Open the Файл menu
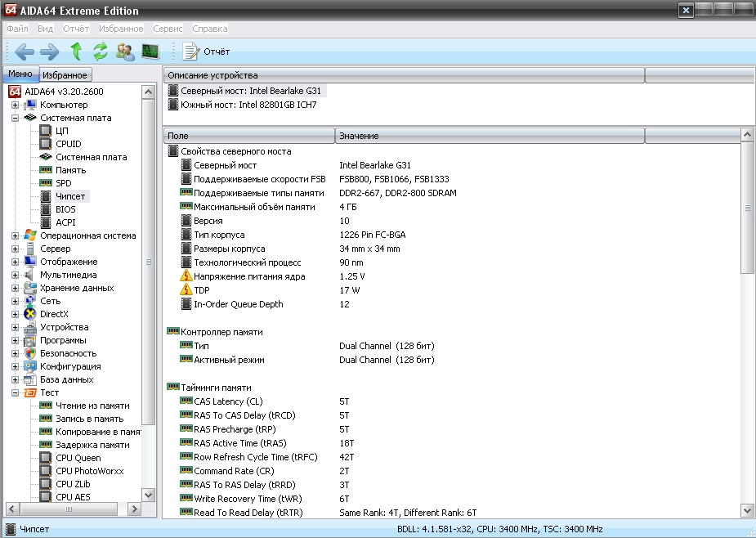Screen dimensions: 756x538 (x=17, y=29)
